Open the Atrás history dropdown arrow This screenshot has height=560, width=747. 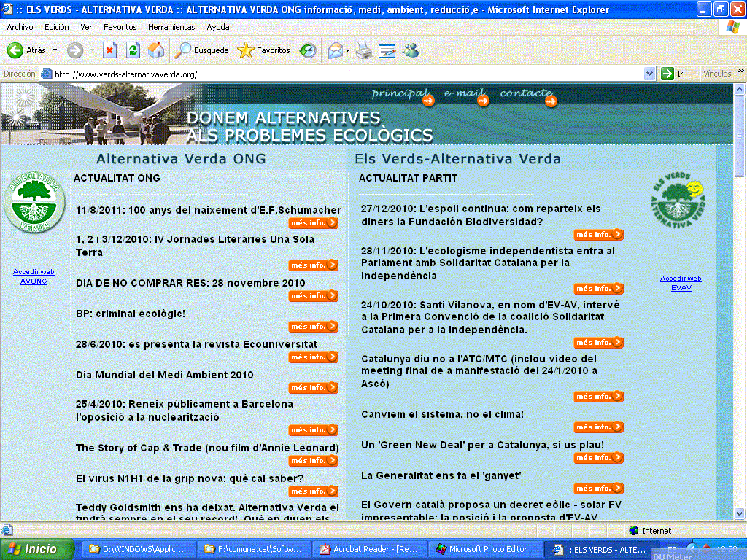tap(55, 50)
